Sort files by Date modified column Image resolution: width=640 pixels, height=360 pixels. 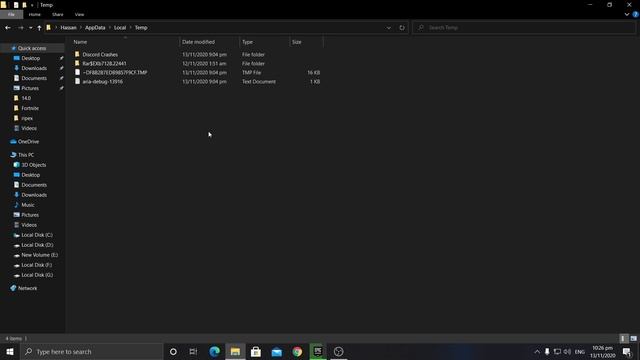(210, 42)
